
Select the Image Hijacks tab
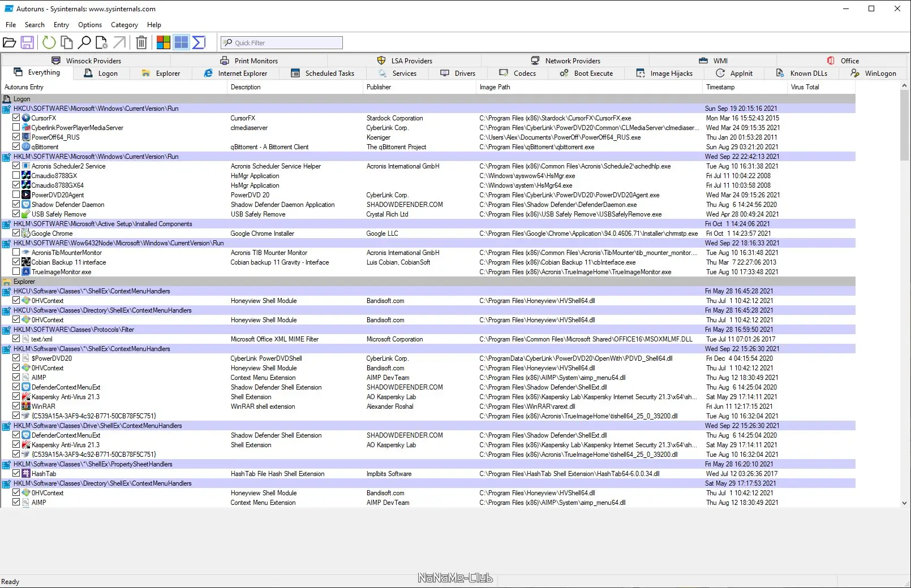click(664, 73)
